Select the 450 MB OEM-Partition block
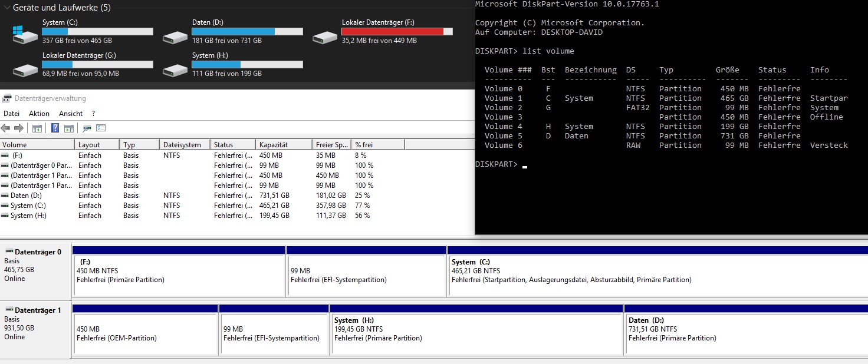Viewport: 868px width, 364px height. 144,333
